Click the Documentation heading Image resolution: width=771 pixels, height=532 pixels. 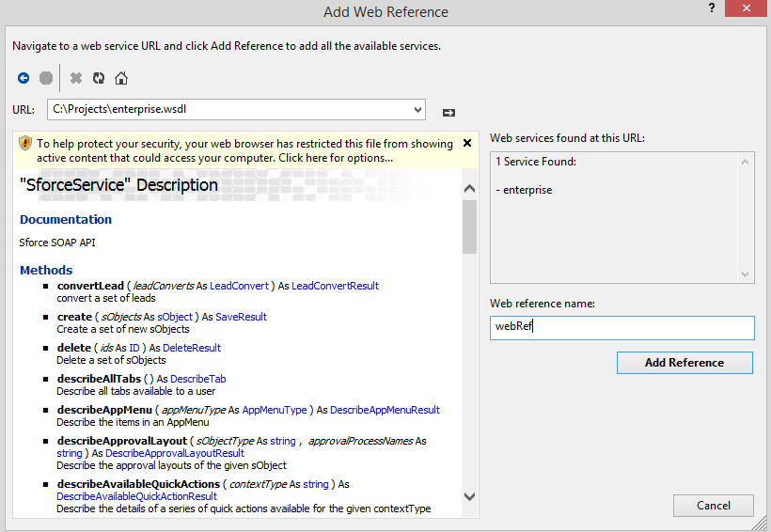66,219
